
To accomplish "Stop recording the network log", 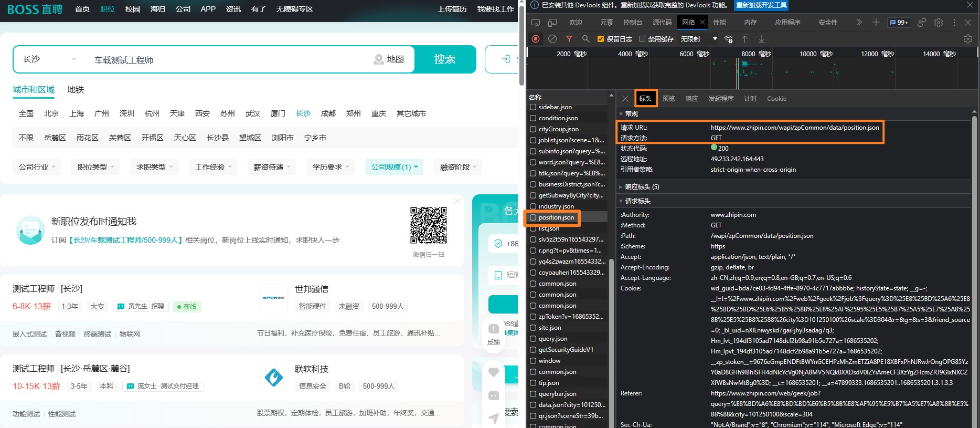I will tap(536, 39).
